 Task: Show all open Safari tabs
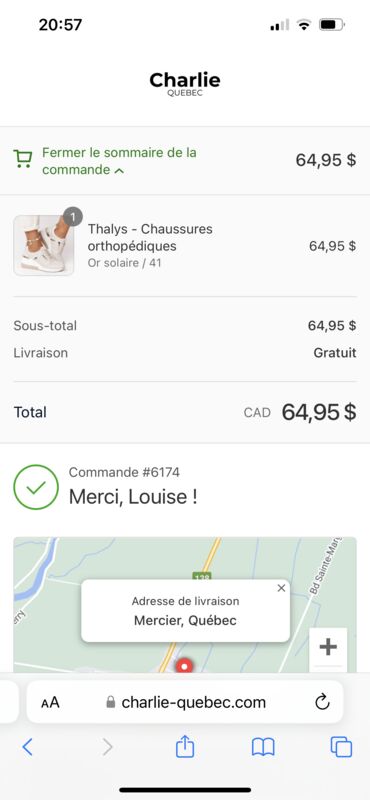(341, 747)
